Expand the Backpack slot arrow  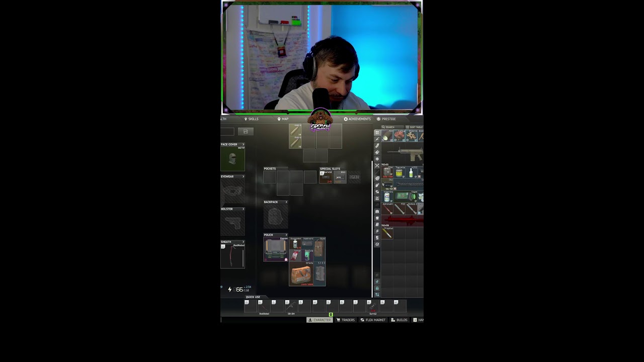(286, 202)
